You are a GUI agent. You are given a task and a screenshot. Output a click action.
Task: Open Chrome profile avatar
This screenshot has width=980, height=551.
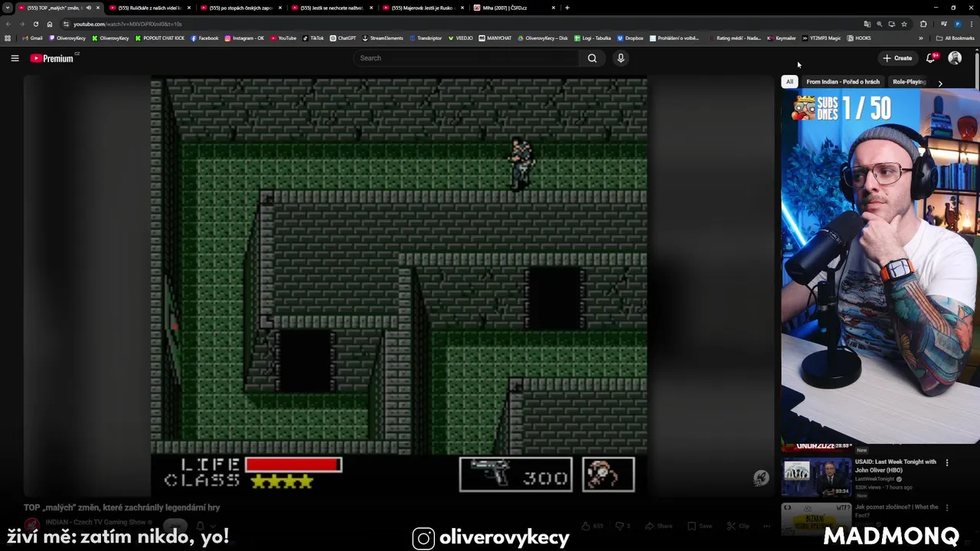click(x=957, y=24)
